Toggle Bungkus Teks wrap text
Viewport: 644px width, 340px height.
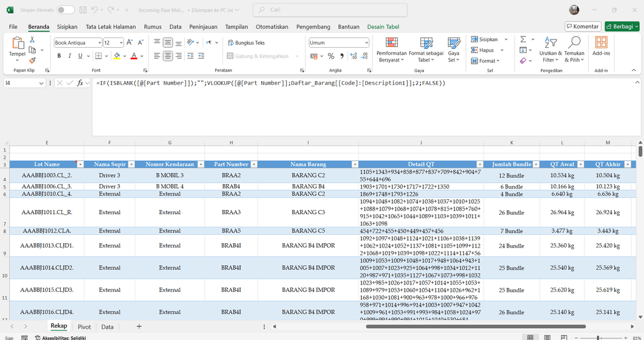pos(245,43)
